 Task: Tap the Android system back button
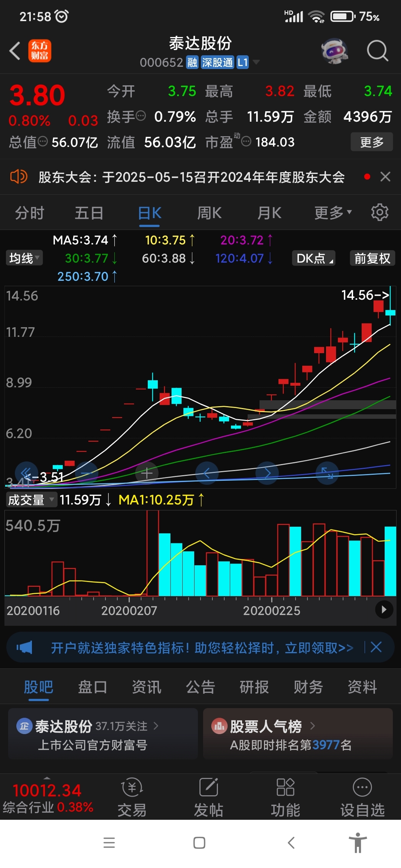(291, 843)
